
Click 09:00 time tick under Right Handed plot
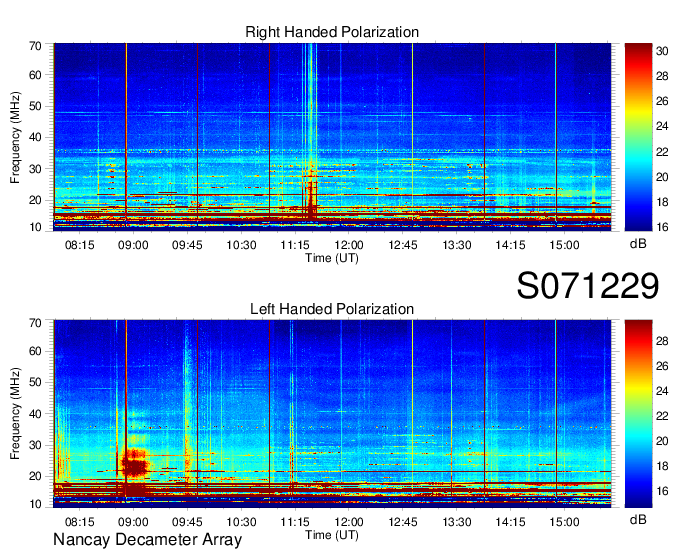pyautogui.click(x=133, y=245)
